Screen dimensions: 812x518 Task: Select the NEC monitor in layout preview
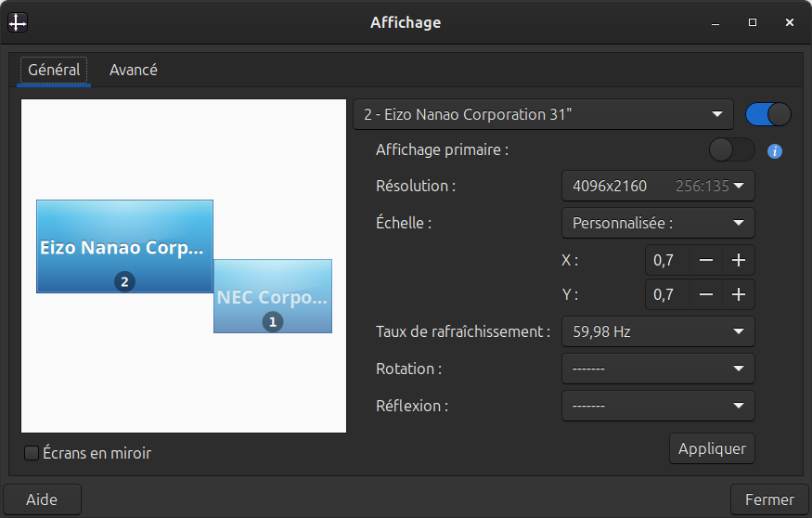[273, 296]
